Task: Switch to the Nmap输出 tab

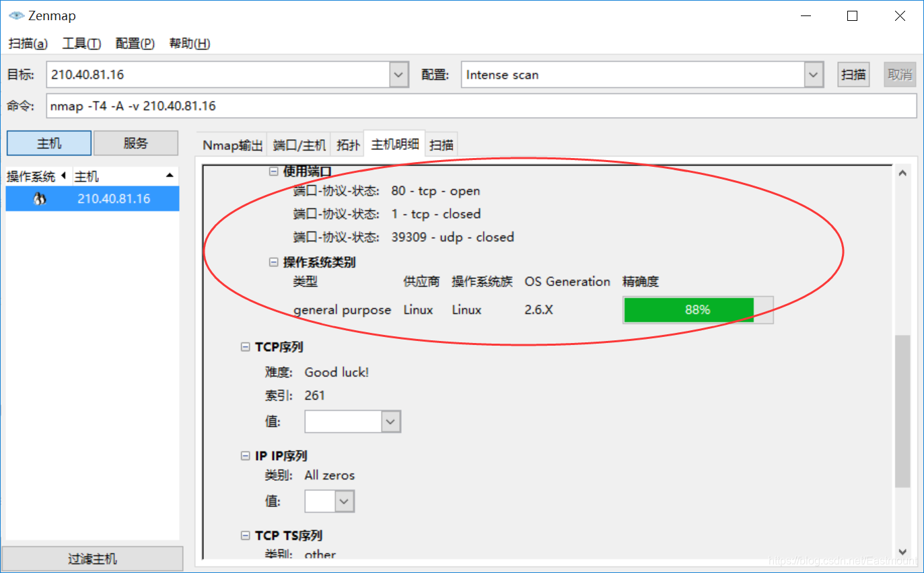Action: click(x=233, y=145)
